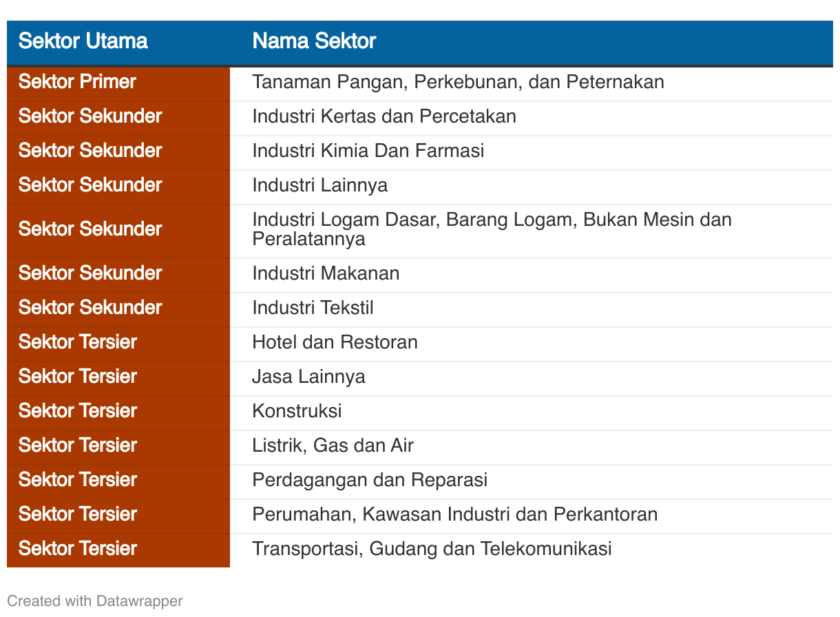
Task: Select the Sektor Primer cell
Action: coord(118,83)
